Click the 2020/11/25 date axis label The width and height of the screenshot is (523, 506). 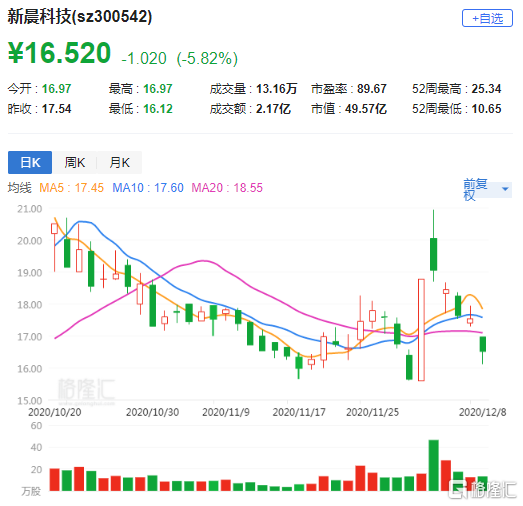click(373, 412)
